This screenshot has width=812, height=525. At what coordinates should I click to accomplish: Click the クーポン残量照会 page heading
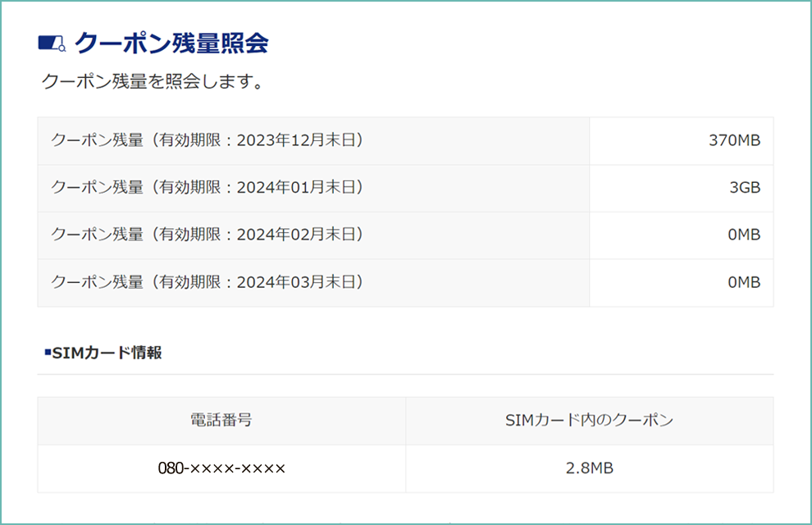(171, 43)
